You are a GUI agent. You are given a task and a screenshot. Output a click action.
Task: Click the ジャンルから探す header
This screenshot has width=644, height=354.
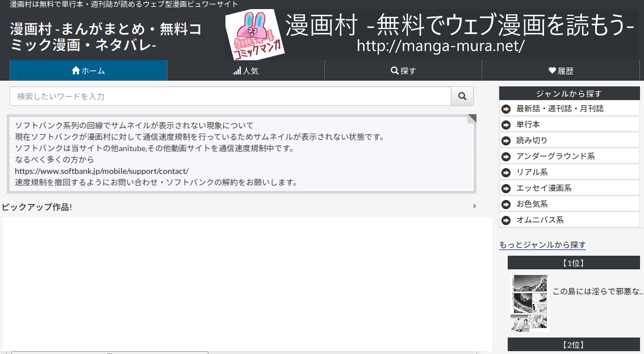click(569, 93)
